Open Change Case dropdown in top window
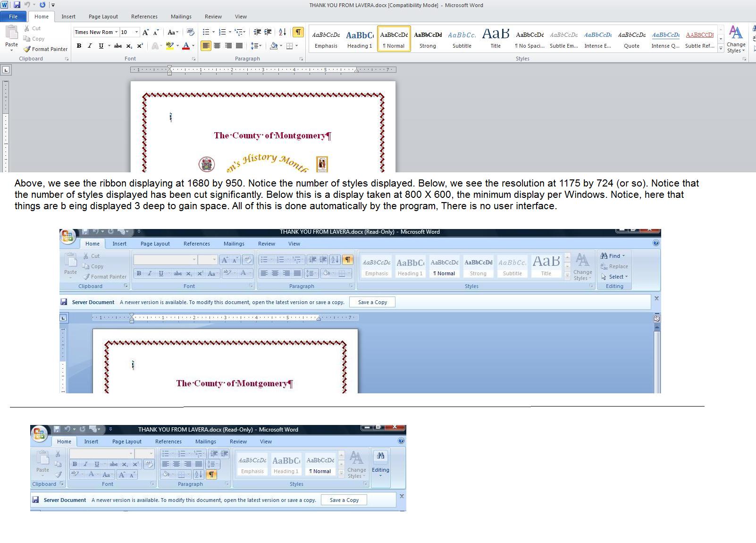756x543 pixels. pyautogui.click(x=173, y=32)
